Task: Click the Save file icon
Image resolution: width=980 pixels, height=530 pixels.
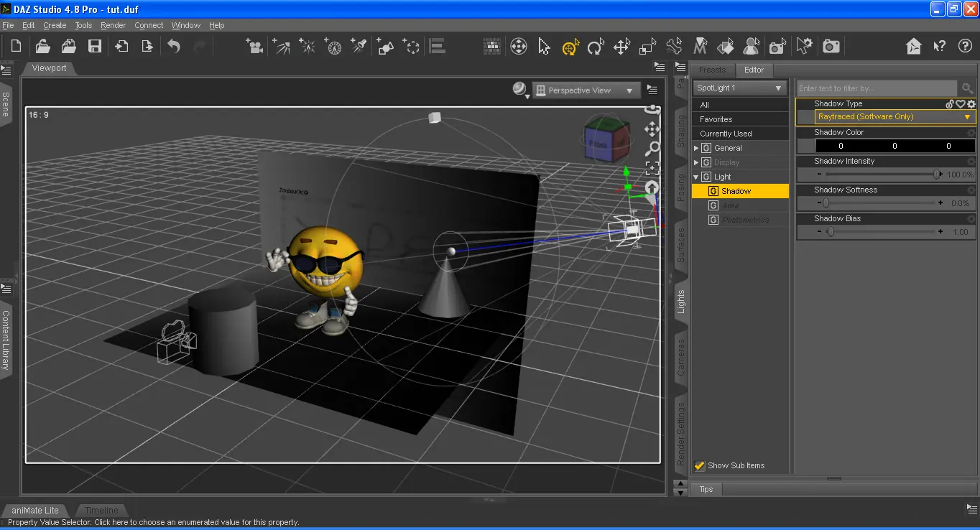Action: pos(95,47)
